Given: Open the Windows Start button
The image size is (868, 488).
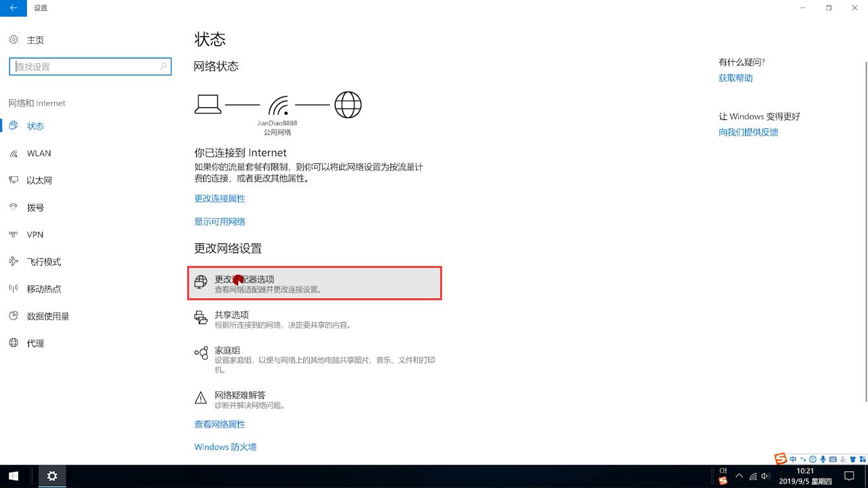Looking at the screenshot, I should click(14, 476).
